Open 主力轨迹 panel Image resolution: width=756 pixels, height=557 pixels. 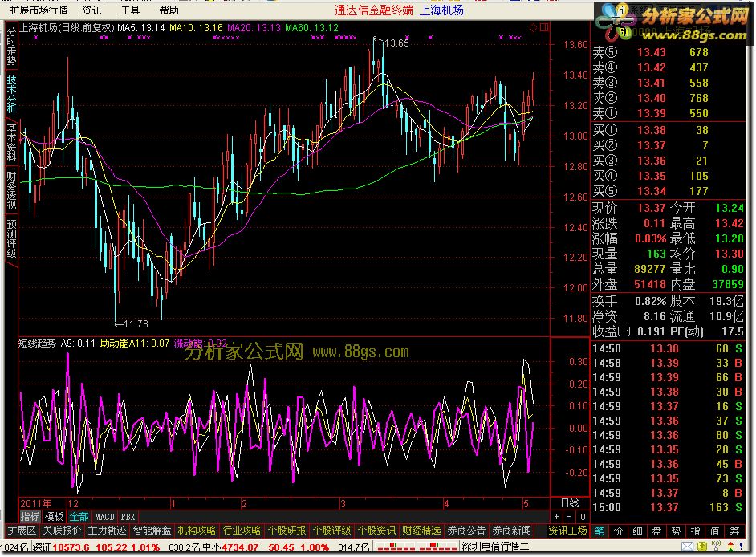[107, 531]
